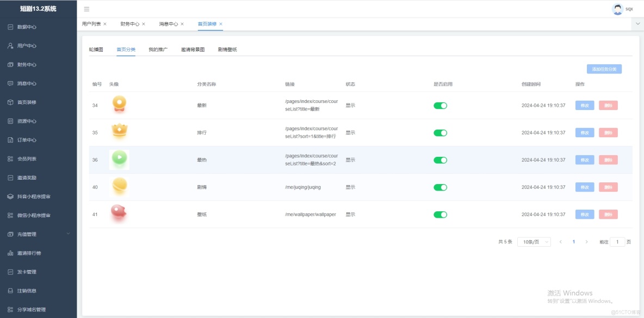The height and width of the screenshot is (318, 644).
Task: Click the hamburger menu icon to collapse sidebar
Action: point(85,9)
